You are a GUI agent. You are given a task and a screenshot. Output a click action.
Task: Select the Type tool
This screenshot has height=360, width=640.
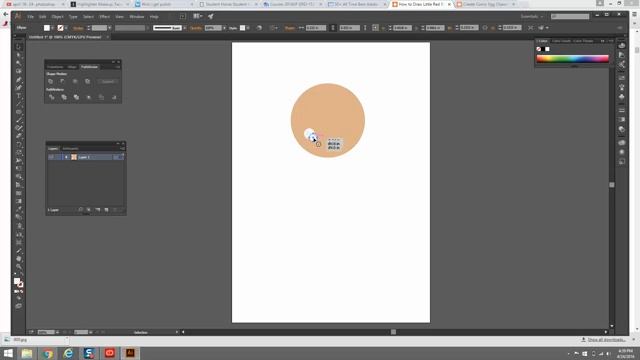(19, 96)
